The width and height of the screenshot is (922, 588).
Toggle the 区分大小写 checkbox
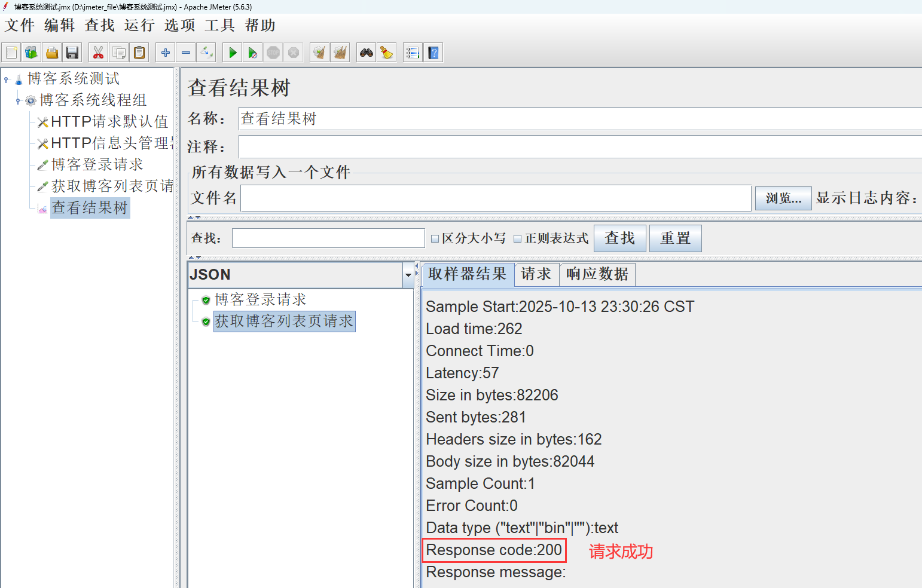435,238
